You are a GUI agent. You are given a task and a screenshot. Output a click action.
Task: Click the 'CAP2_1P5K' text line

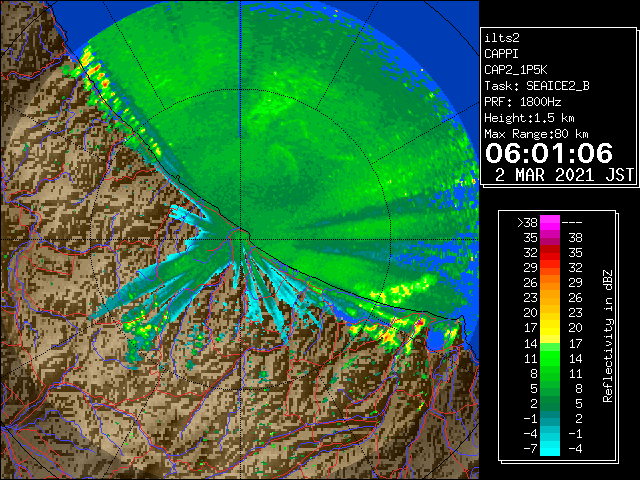[516, 70]
